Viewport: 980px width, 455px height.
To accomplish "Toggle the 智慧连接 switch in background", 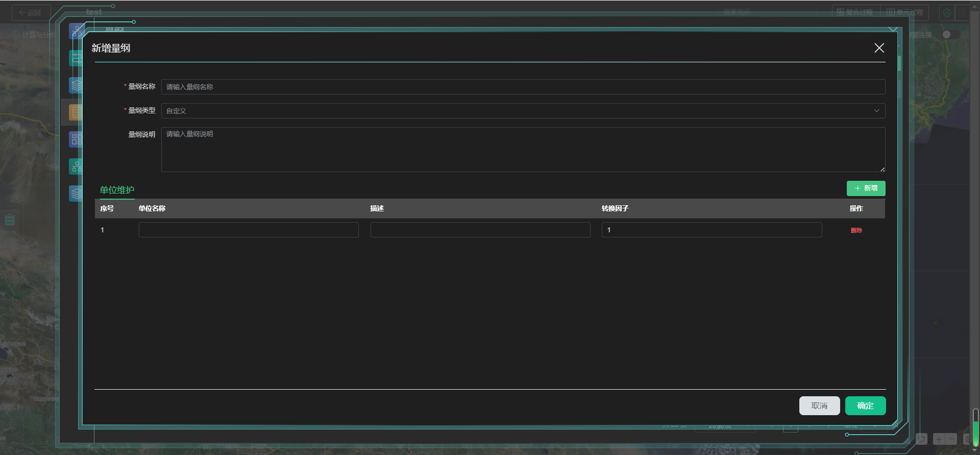I will coord(951,35).
